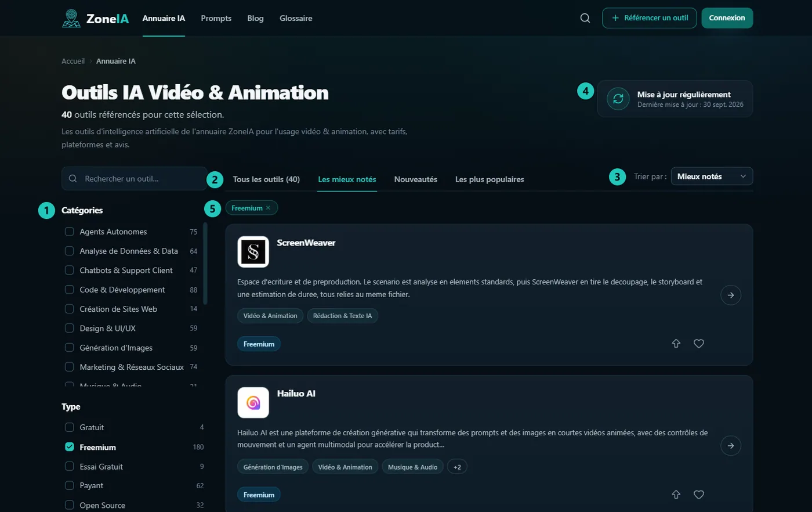The height and width of the screenshot is (512, 812).
Task: Open Les plus populaires tab
Action: [490, 179]
